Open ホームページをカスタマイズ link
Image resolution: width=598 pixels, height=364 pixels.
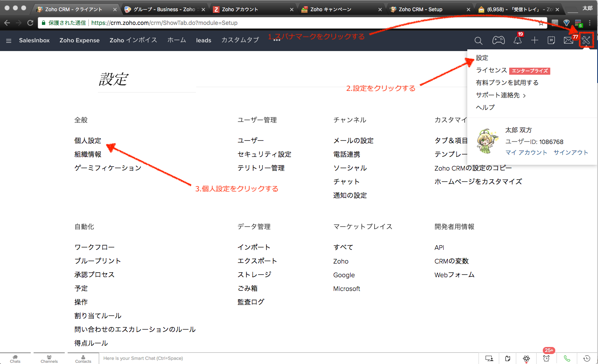[x=478, y=182]
